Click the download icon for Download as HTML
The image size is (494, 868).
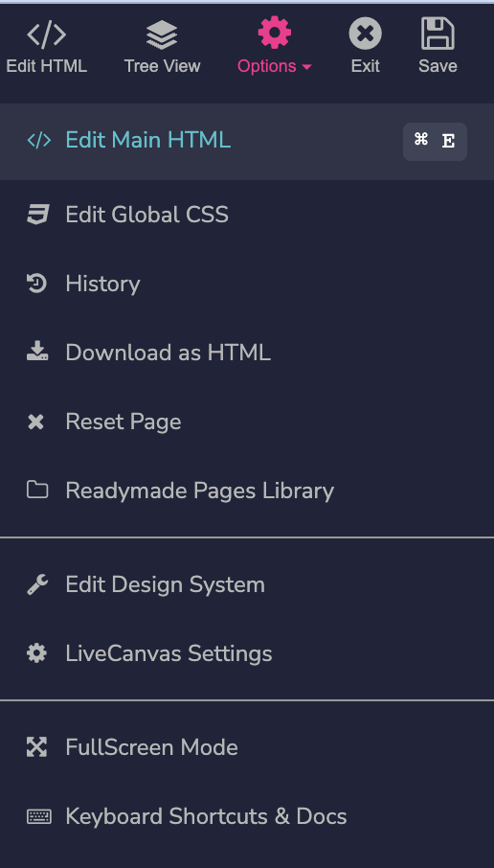point(37,351)
